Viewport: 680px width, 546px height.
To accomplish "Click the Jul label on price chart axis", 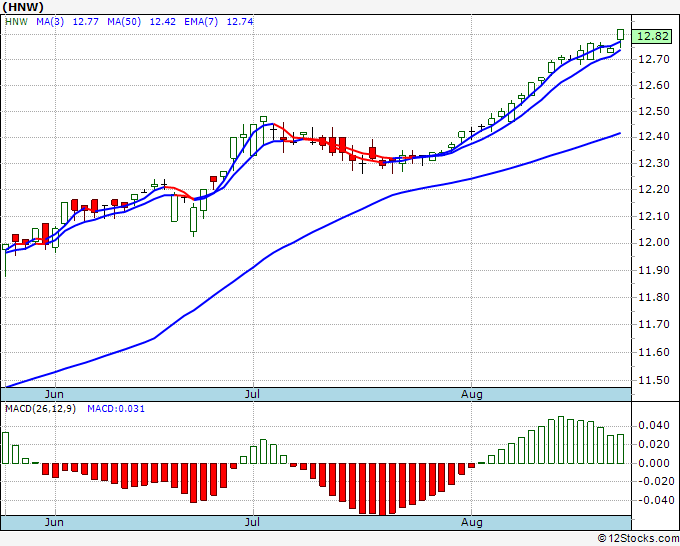I will point(252,394).
